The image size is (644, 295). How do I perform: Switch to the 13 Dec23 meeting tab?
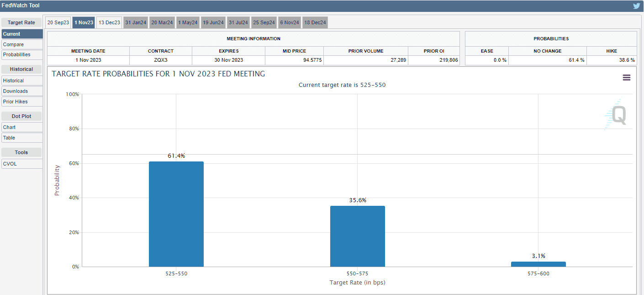109,22
